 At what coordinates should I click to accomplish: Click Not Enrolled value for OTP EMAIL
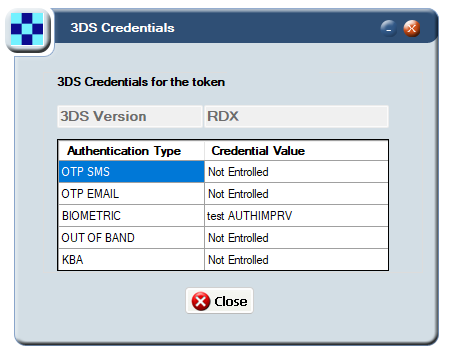238,194
